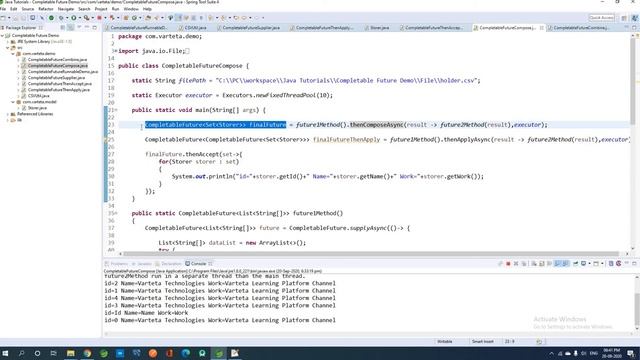Open Windows Start menu
Screen dimensions: 640x360
[5, 353]
